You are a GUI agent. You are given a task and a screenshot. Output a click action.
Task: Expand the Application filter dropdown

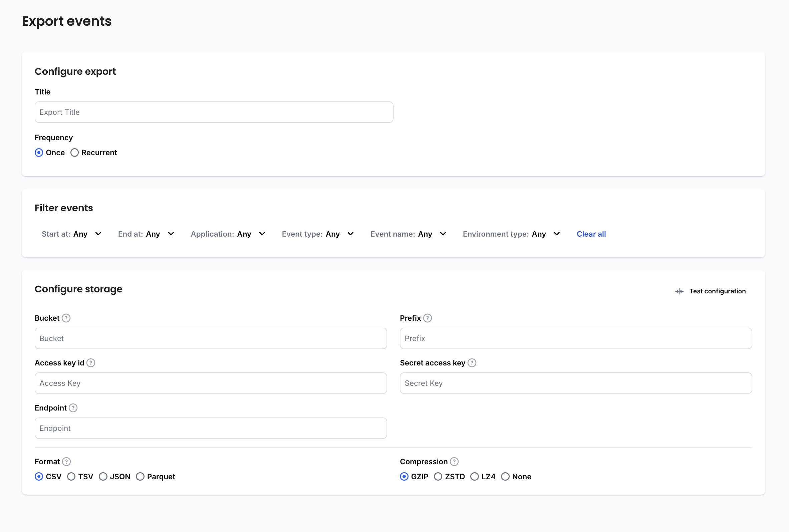[228, 234]
